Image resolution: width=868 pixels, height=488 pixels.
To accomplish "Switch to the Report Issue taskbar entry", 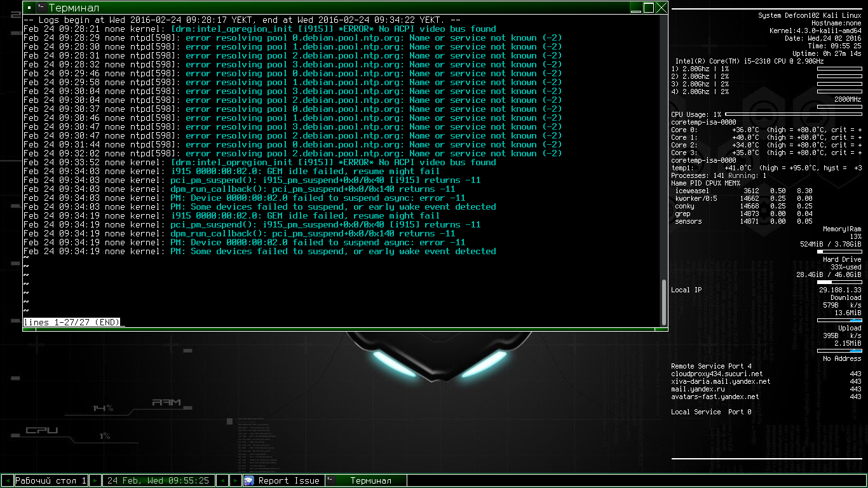I will (x=283, y=481).
